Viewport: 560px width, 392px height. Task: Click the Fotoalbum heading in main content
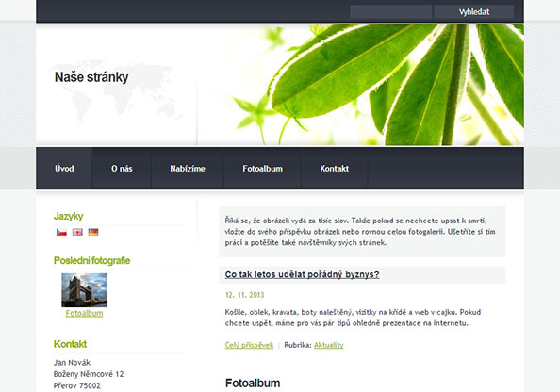click(x=253, y=384)
